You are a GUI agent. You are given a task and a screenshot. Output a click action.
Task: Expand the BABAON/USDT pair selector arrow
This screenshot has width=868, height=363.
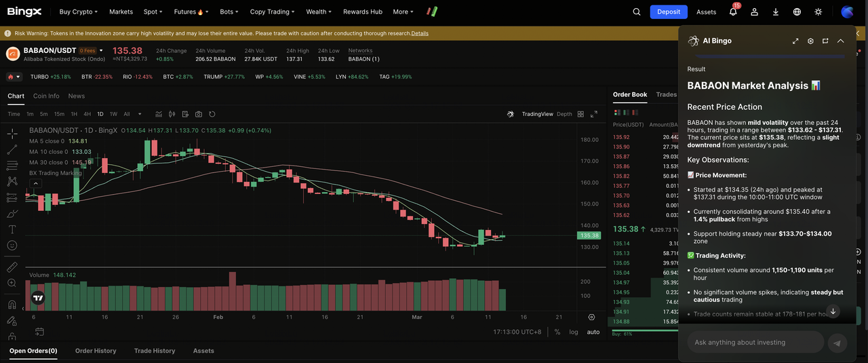[102, 50]
